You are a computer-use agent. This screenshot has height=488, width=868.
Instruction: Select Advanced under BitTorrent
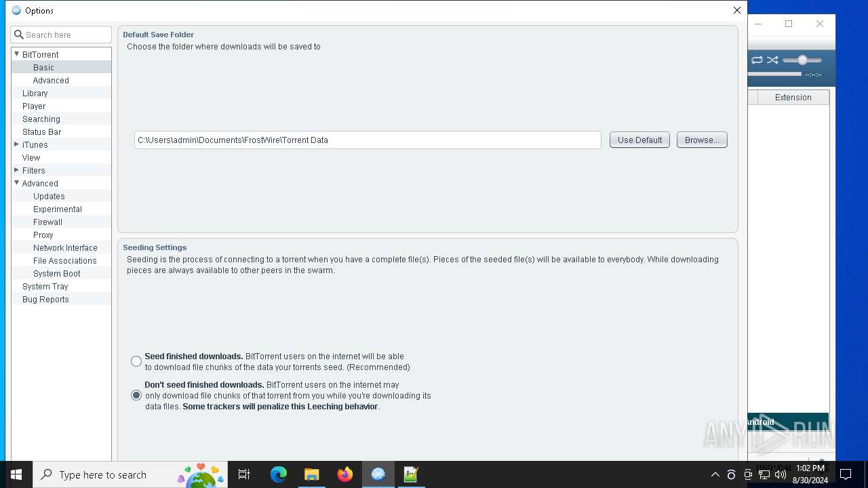[x=51, y=80]
